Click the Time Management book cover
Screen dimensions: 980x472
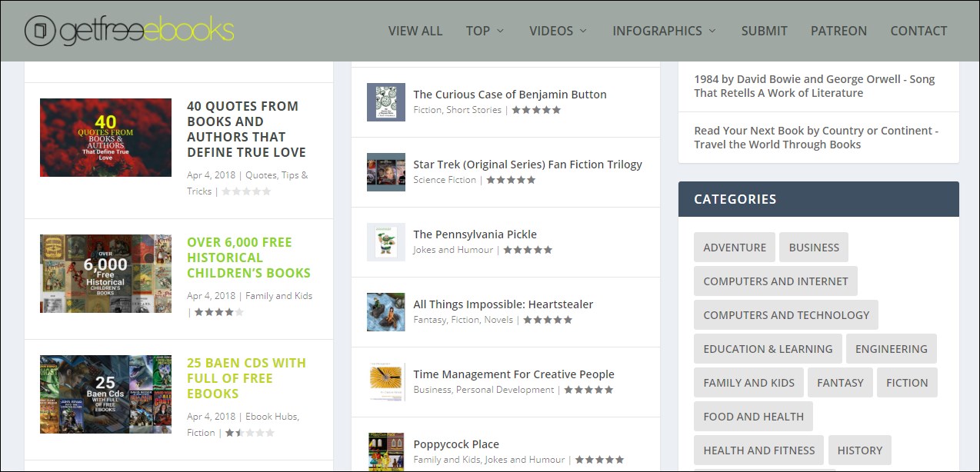(x=385, y=382)
